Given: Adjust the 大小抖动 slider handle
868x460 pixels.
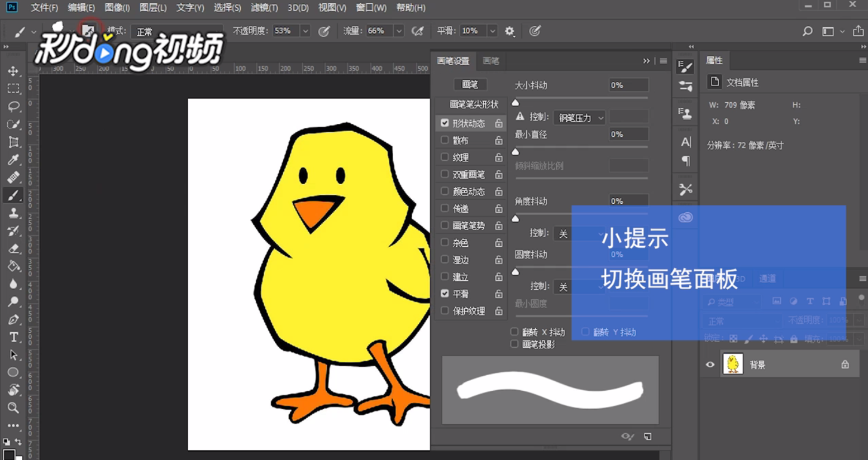Looking at the screenshot, I should tap(516, 102).
